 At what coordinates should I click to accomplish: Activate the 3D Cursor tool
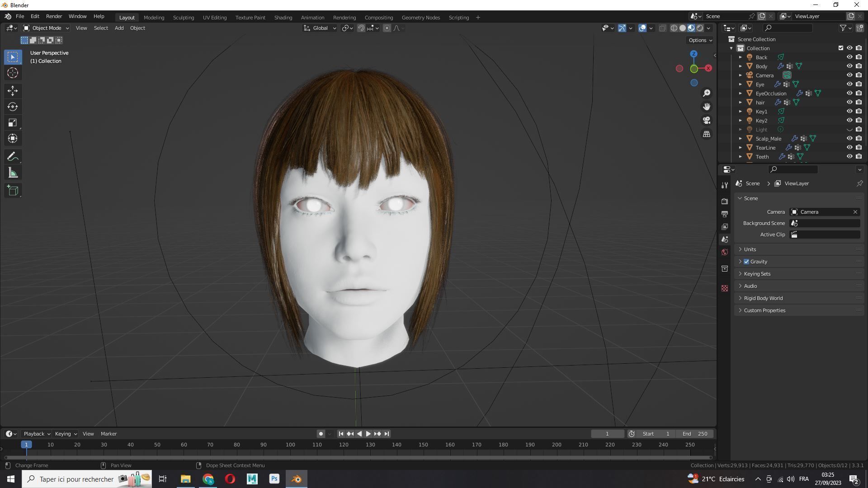pos(13,73)
